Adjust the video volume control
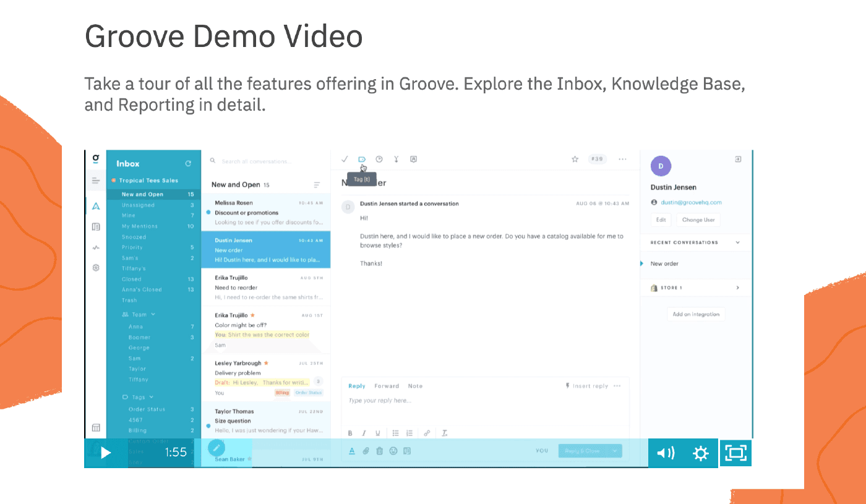 [666, 453]
